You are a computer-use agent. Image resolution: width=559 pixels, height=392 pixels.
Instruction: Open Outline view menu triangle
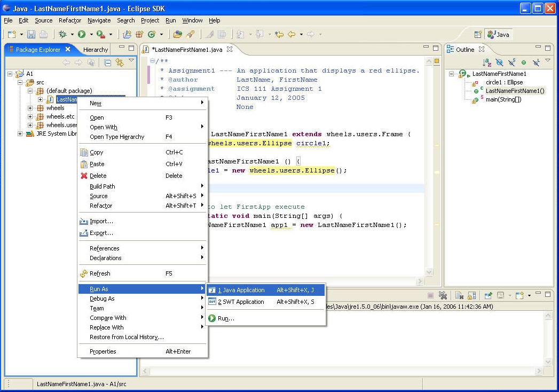point(548,60)
